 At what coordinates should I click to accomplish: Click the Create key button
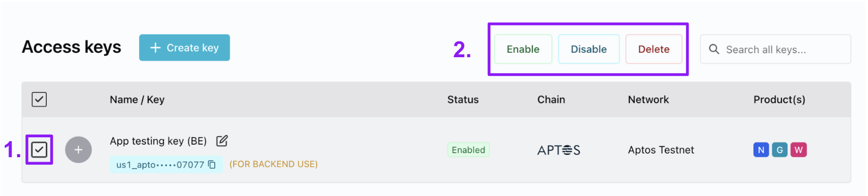[x=184, y=48]
